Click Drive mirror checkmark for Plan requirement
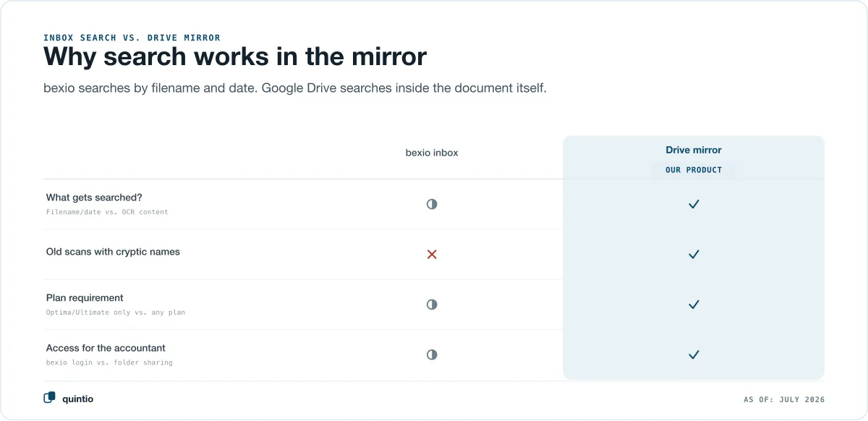The image size is (868, 421). (694, 305)
